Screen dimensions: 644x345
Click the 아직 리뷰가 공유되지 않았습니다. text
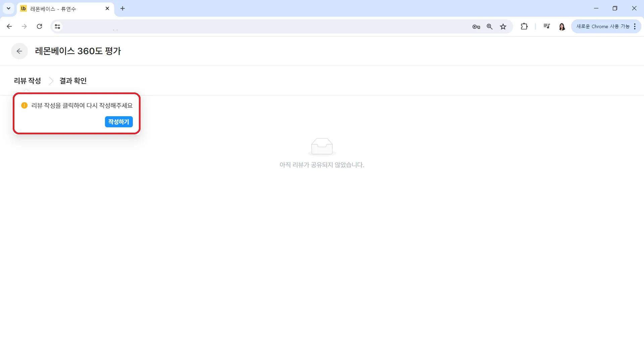pos(322,165)
